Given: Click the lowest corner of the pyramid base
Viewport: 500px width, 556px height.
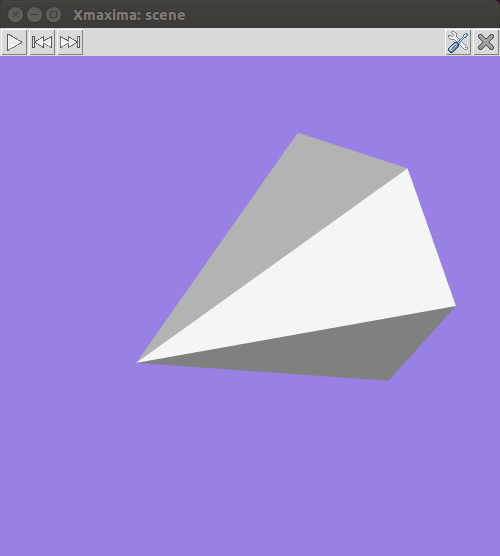Looking at the screenshot, I should point(388,380).
